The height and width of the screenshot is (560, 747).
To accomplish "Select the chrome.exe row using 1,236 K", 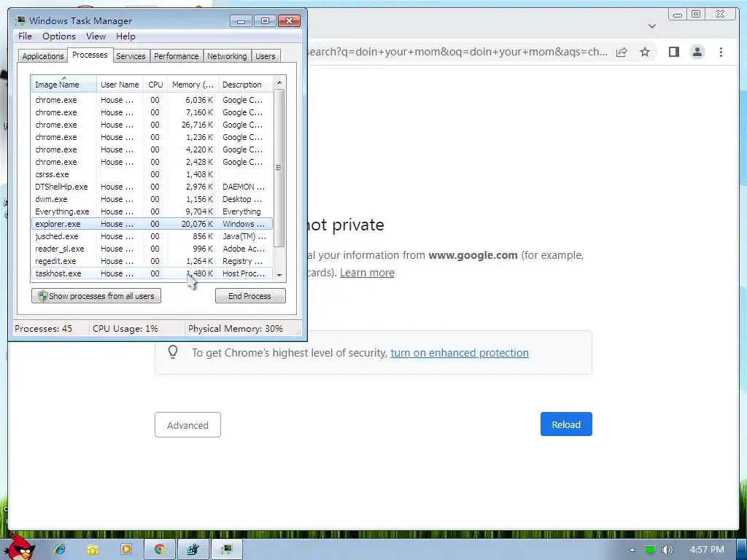I will [152, 137].
